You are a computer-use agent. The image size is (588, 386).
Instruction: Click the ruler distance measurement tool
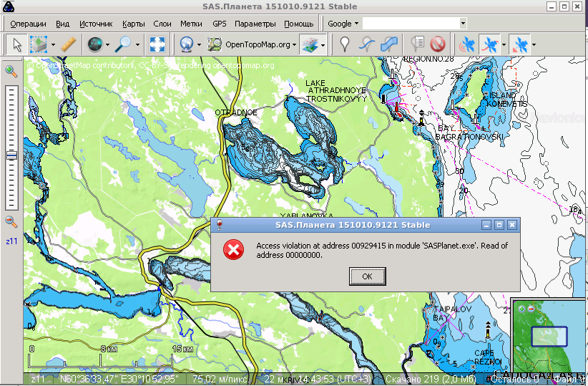pos(68,44)
